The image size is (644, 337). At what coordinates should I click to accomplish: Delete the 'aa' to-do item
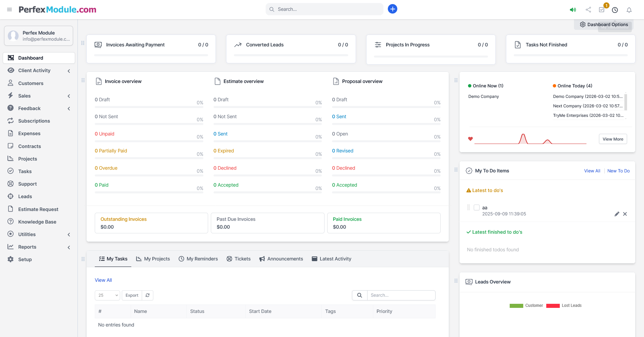(x=625, y=214)
